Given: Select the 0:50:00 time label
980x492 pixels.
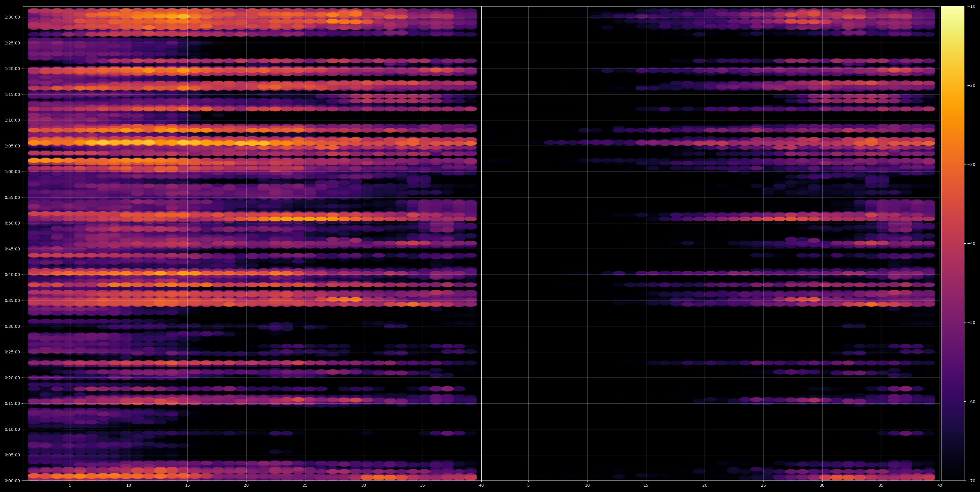Looking at the screenshot, I should 12,223.
